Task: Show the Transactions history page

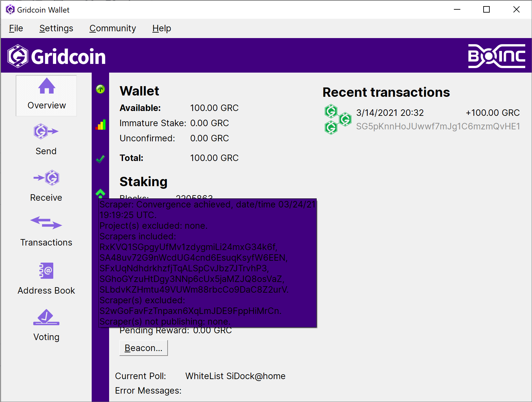Action: 46,231
